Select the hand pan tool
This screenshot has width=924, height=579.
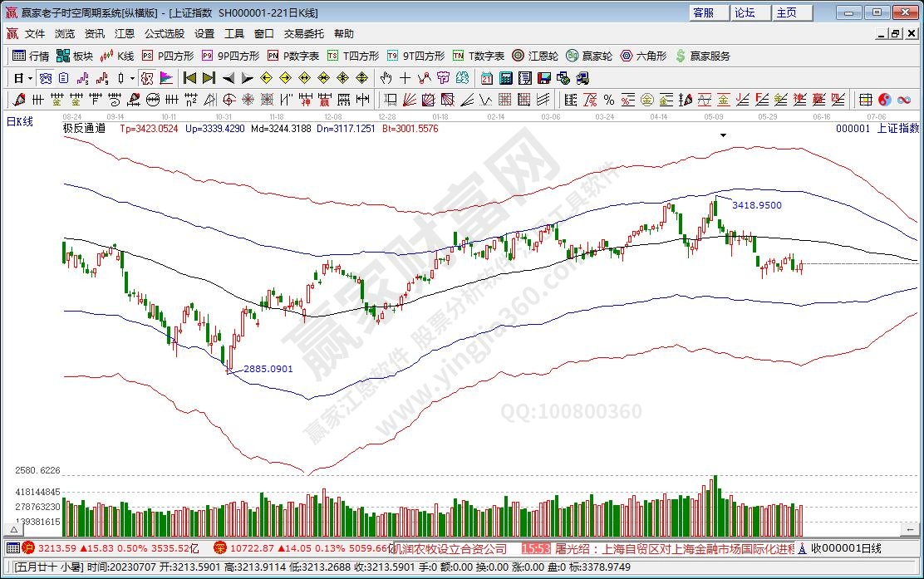point(386,78)
